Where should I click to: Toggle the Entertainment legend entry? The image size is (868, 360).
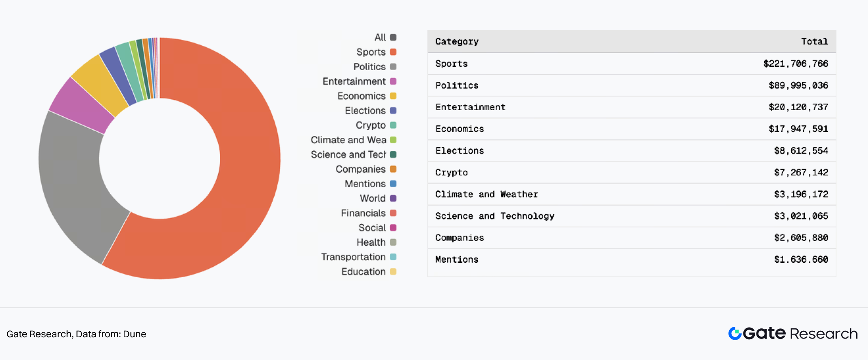[x=354, y=81]
